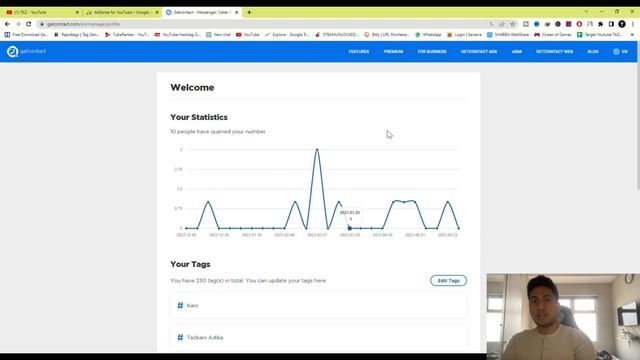The image size is (640, 360).
Task: Switch to the AdSense for YouTube tab
Action: tap(122, 12)
